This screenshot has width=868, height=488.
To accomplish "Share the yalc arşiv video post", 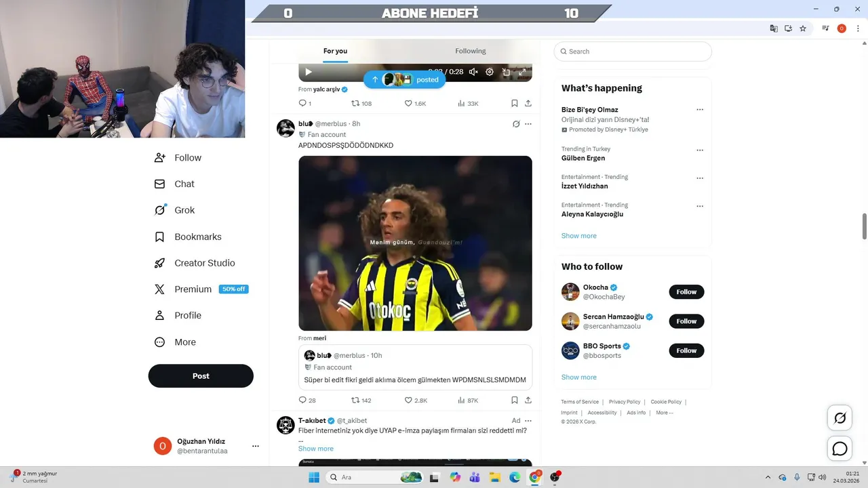I will click(528, 104).
